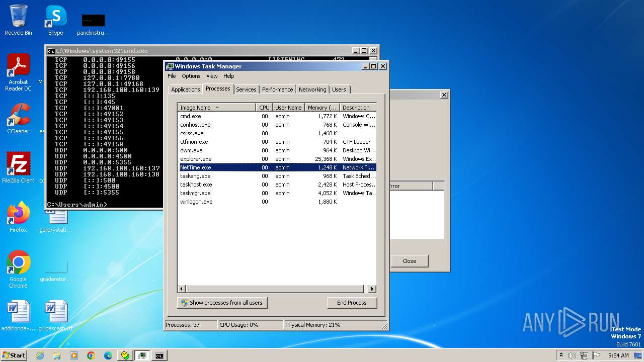This screenshot has width=644, height=362.
Task: Sort processes by CPU column
Action: pos(265,108)
